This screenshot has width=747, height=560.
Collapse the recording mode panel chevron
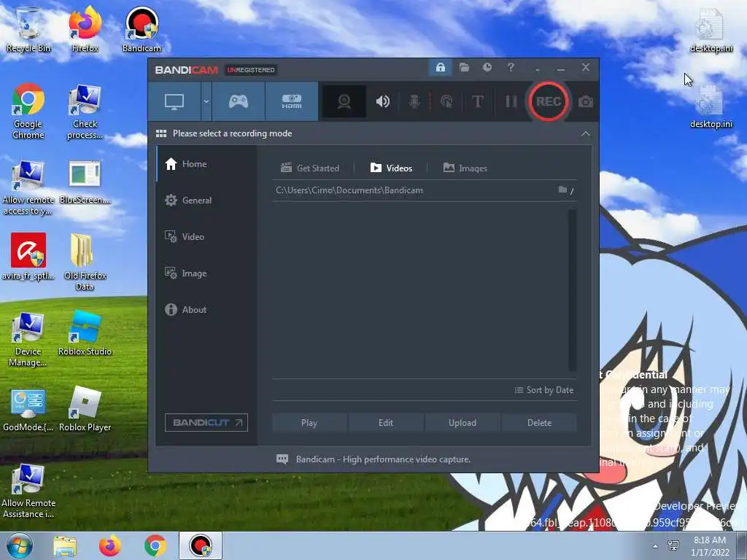(586, 134)
